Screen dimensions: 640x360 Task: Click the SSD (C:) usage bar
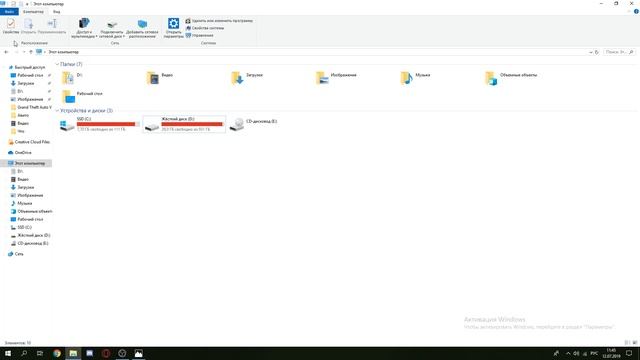point(108,124)
